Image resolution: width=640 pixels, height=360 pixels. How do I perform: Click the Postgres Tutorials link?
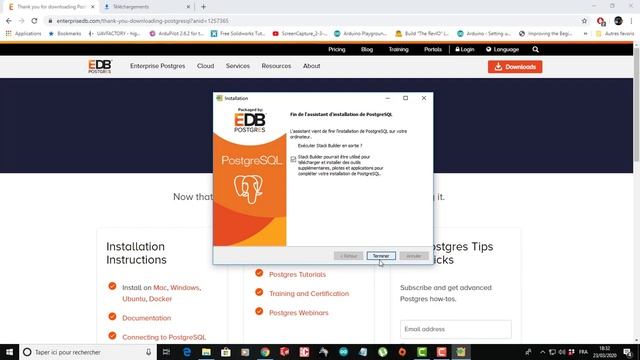(297, 275)
